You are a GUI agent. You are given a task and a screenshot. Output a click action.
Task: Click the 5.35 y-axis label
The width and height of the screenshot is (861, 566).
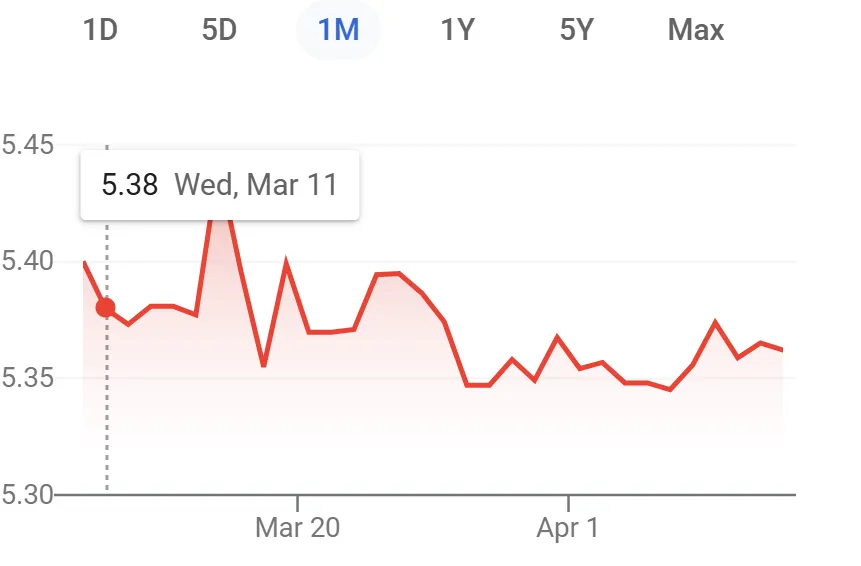[x=27, y=378]
